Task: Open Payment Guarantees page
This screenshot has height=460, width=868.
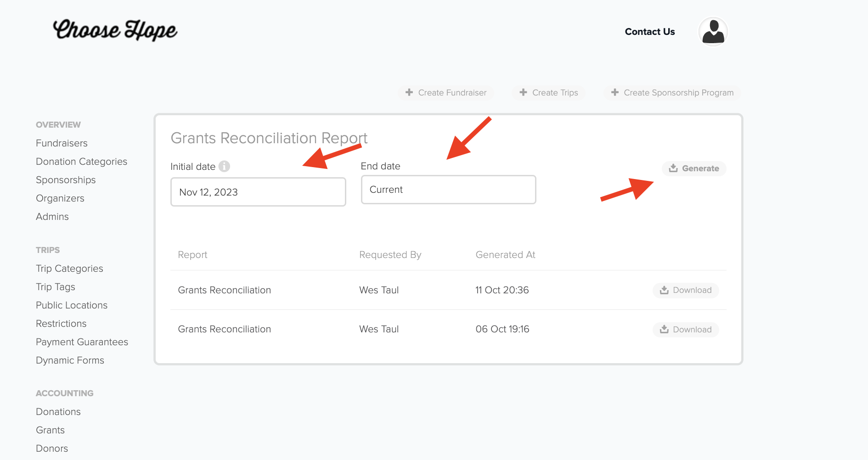Action: pyautogui.click(x=82, y=342)
